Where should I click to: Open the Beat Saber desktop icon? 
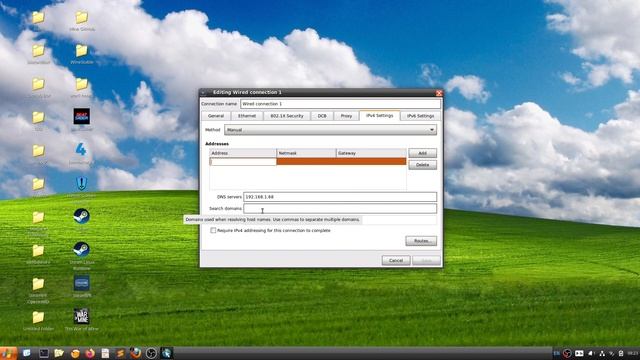[x=82, y=116]
